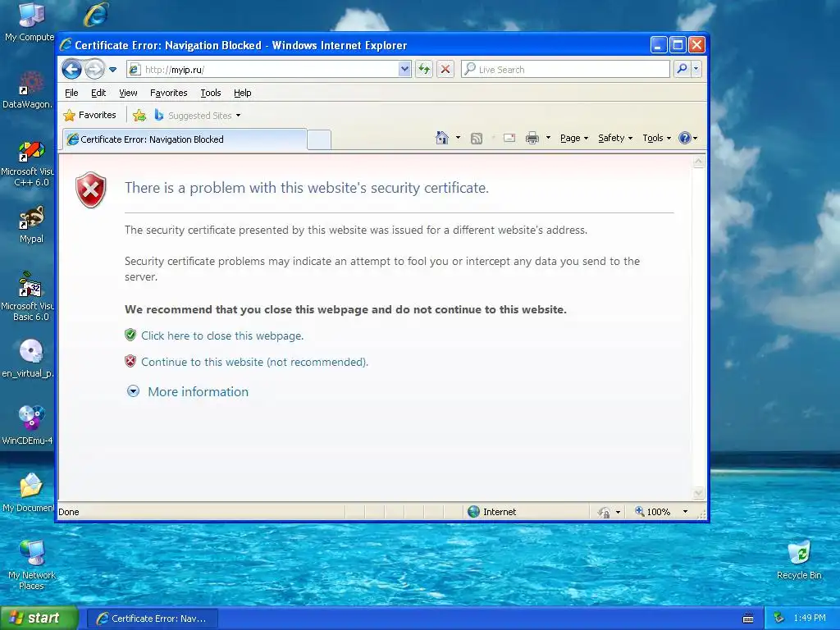
Task: Open the Favorites star button panel
Action: [x=89, y=115]
